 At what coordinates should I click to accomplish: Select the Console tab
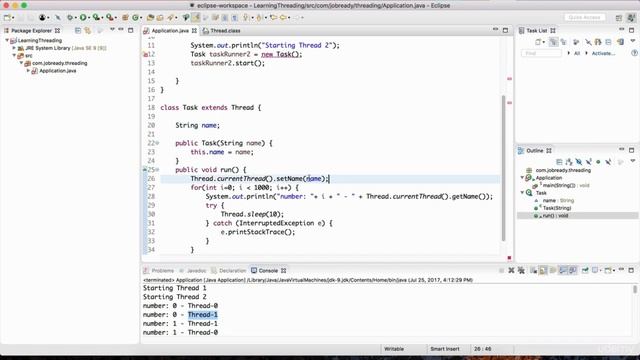269,271
